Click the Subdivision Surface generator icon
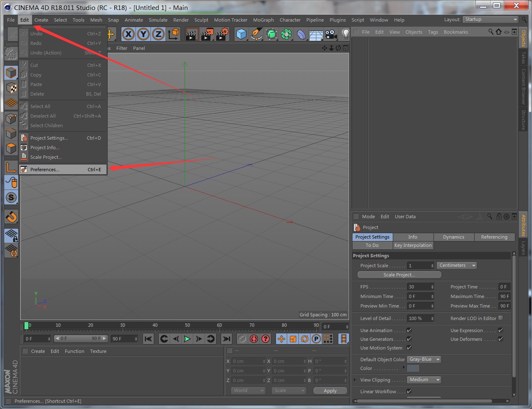Viewport: 532px width, 409px height. (x=271, y=34)
